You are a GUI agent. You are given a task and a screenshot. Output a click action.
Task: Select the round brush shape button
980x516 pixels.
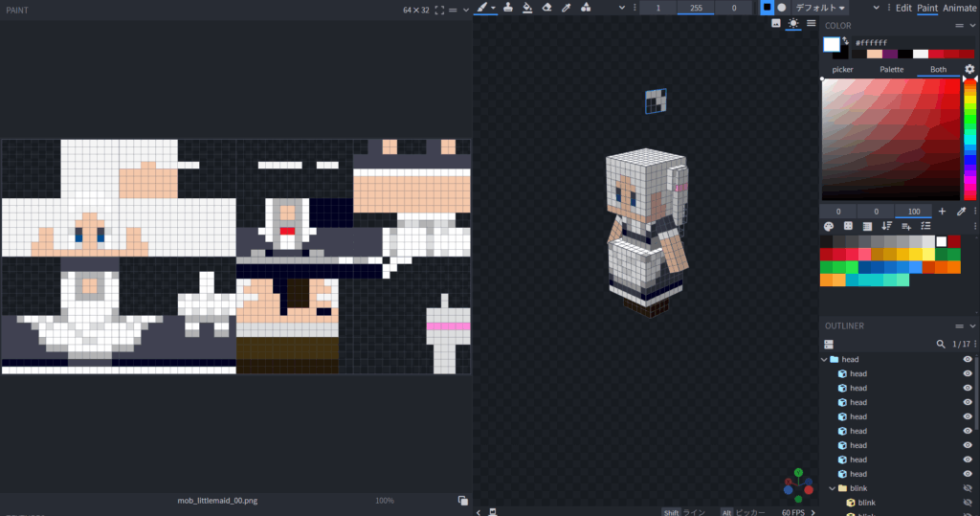pyautogui.click(x=782, y=8)
